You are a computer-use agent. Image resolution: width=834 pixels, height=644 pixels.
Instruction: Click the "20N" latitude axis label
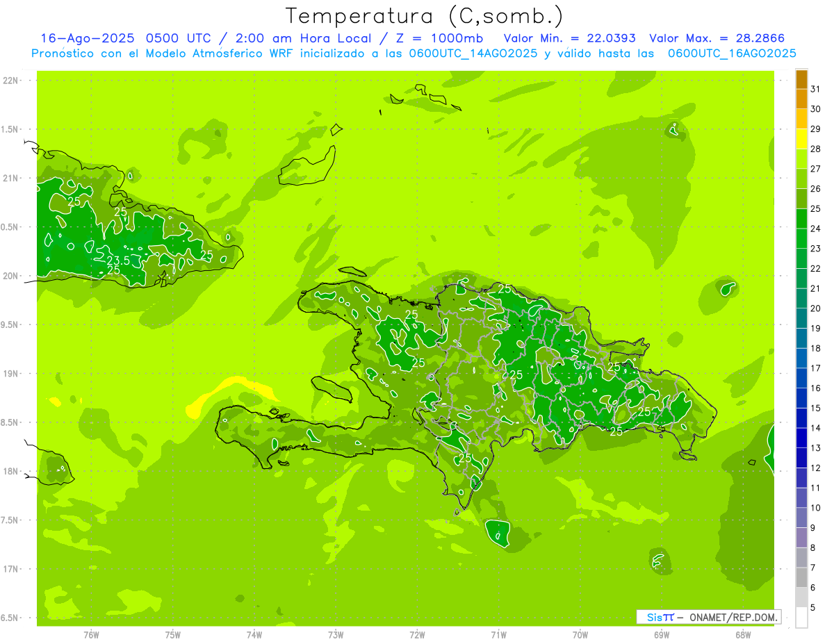coord(10,276)
